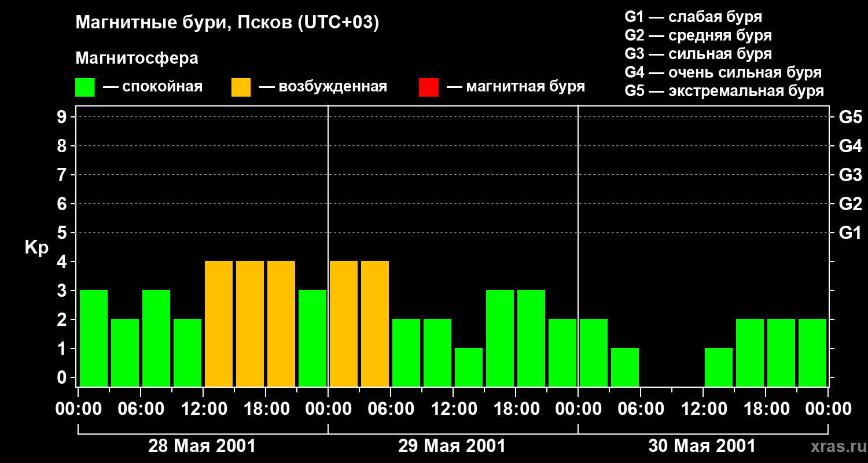Screen dimensions: 868x463
Task: Select the Kp 2 bar starting 00:00 on 30 May
Action: click(x=594, y=352)
